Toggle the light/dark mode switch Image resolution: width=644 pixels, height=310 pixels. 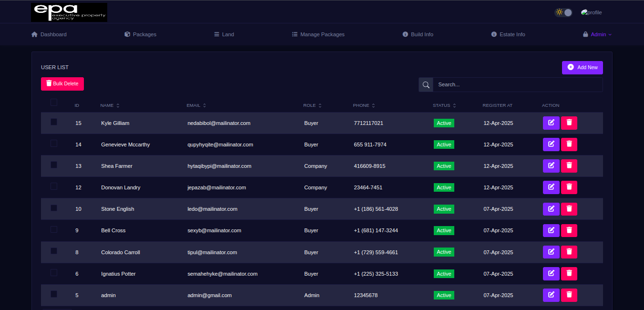pos(563,12)
